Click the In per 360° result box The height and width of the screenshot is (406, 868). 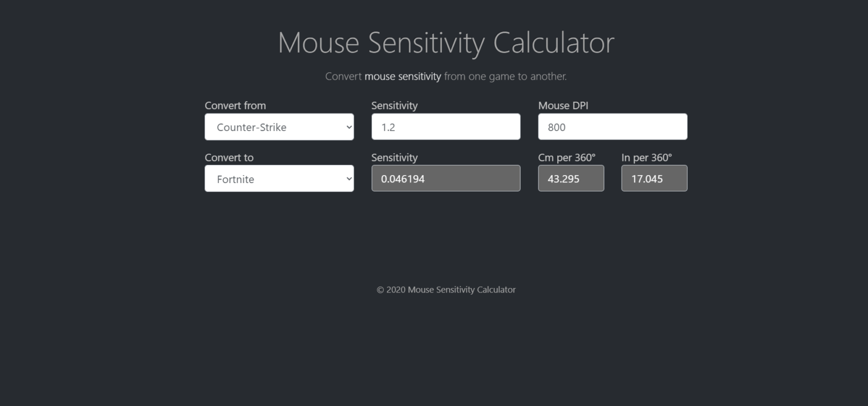click(654, 178)
